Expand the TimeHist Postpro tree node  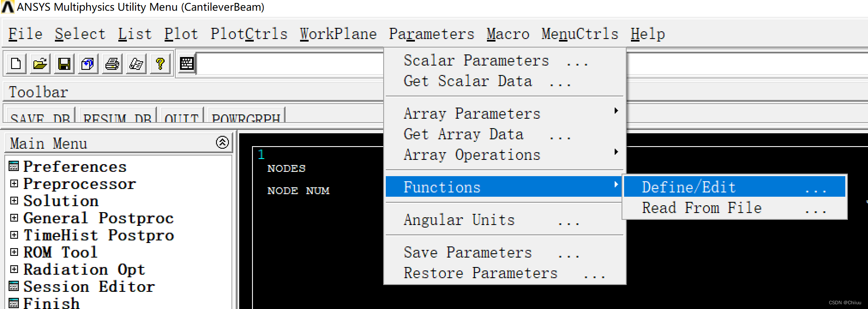coord(14,235)
